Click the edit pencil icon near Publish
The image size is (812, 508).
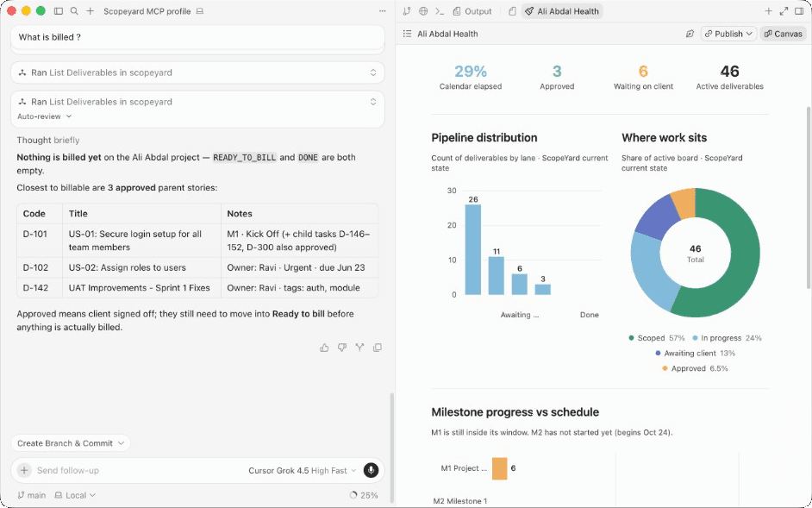point(690,34)
